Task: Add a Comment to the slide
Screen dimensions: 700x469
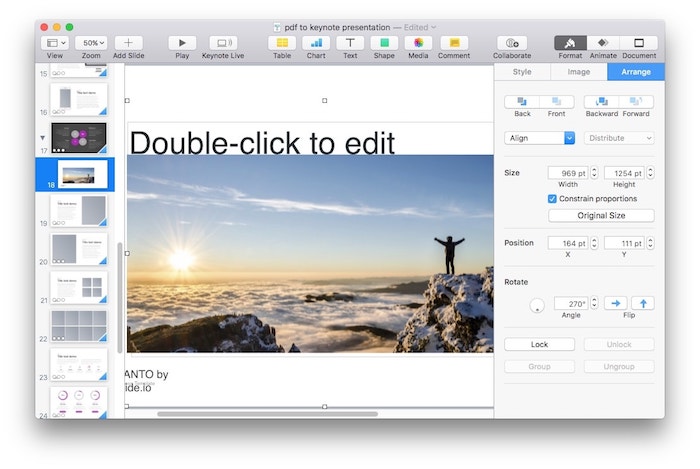Action: pyautogui.click(x=453, y=43)
